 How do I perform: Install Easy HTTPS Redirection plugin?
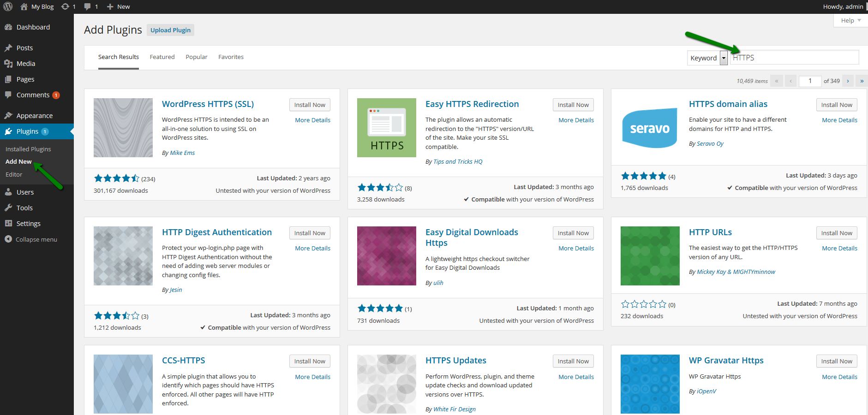(x=573, y=105)
